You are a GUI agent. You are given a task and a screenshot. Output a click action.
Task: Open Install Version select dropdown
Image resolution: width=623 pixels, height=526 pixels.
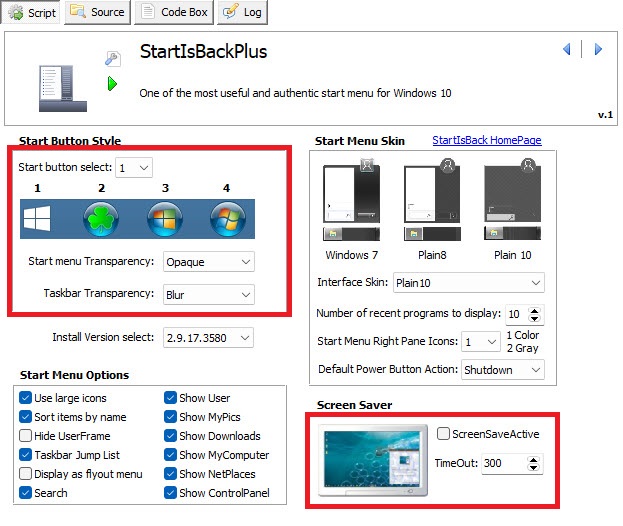pyautogui.click(x=208, y=338)
